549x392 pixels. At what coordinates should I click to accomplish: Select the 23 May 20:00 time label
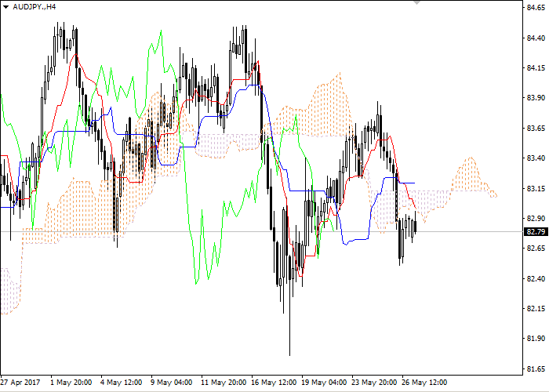(374, 383)
